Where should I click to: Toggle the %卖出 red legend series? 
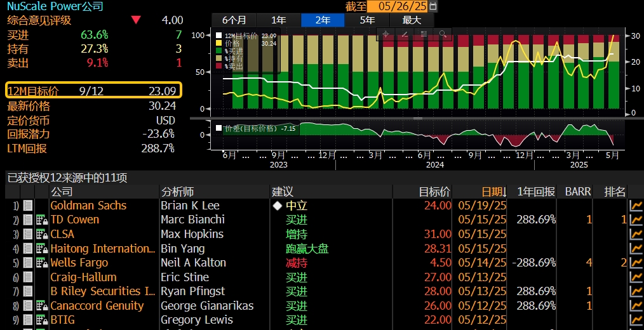(219, 66)
